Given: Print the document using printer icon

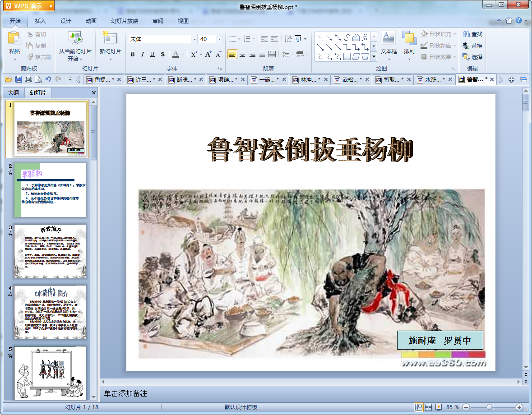Looking at the screenshot, I should pos(28,79).
